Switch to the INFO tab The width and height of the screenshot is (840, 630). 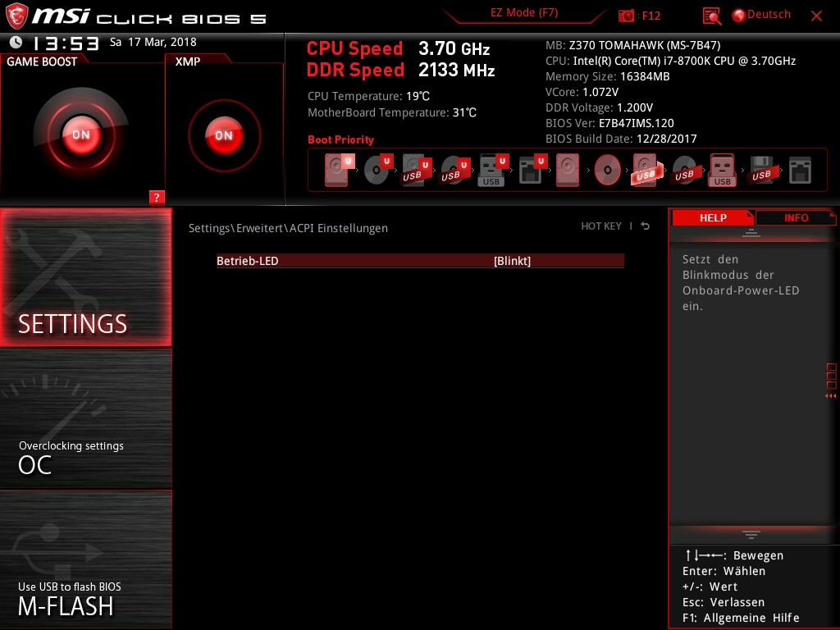click(796, 217)
